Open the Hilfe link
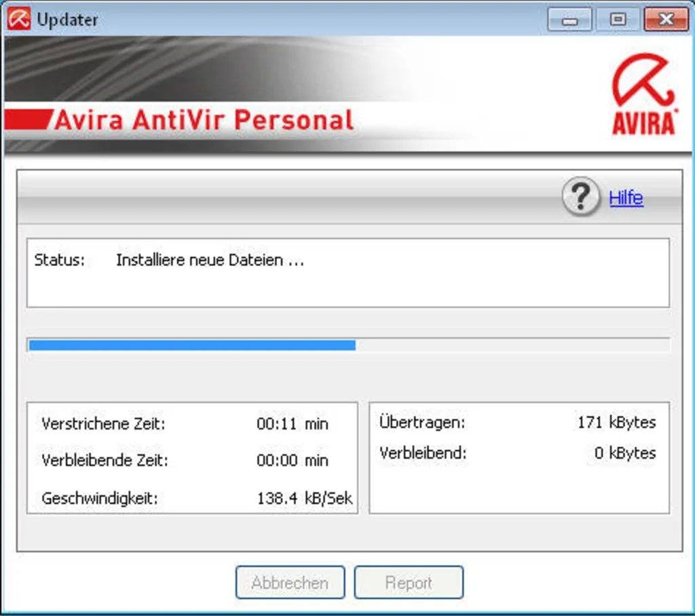The width and height of the screenshot is (695, 616). [626, 198]
